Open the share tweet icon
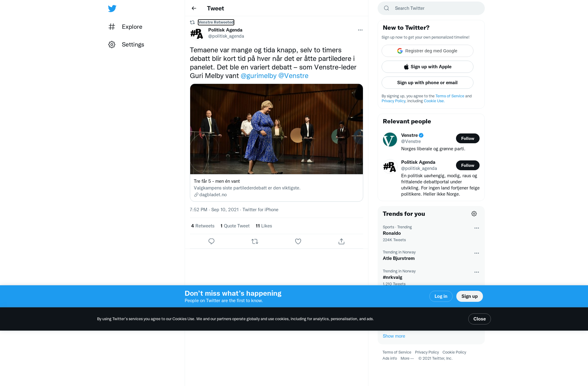 (341, 242)
